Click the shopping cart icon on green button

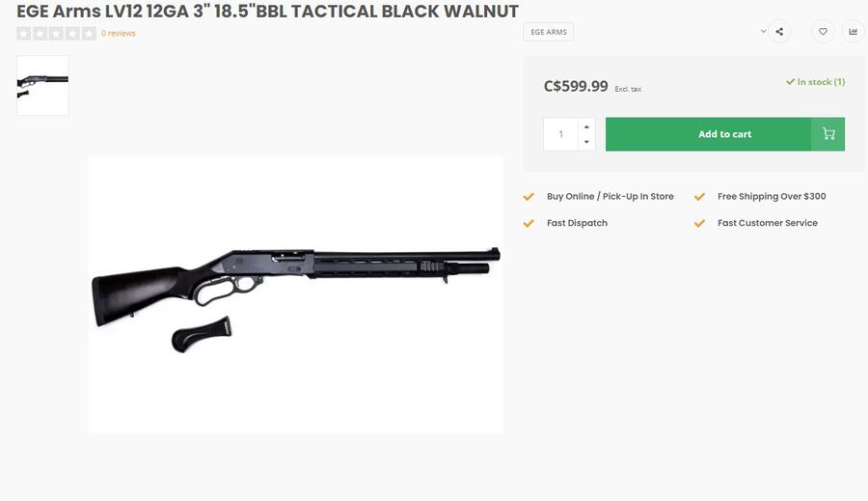click(828, 134)
